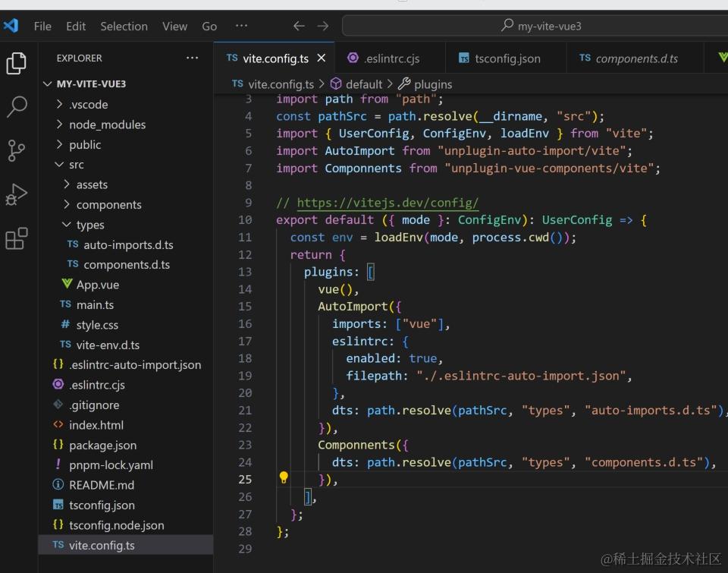The height and width of the screenshot is (573, 728).
Task: Click the HTML icon beside index.html
Action: tap(58, 424)
